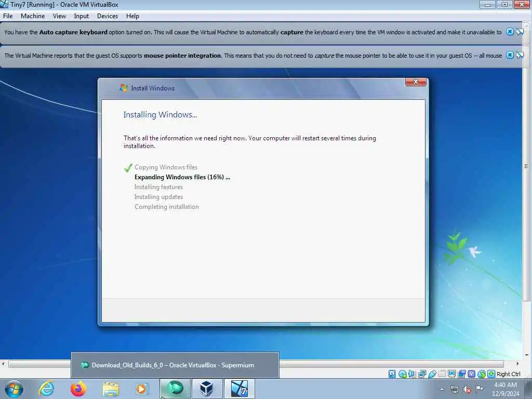Viewport: 532px width, 399px height.
Task: Open the Devices menu
Action: click(108, 16)
